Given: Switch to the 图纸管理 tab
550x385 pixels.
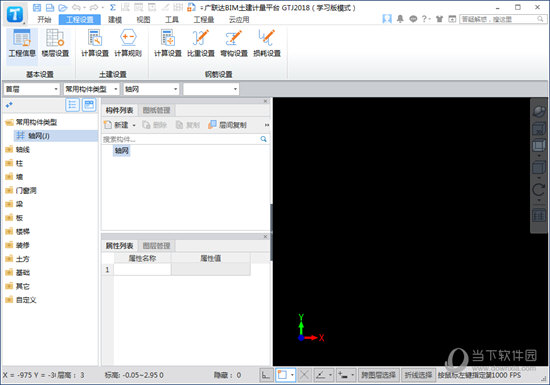Looking at the screenshot, I should (x=156, y=110).
